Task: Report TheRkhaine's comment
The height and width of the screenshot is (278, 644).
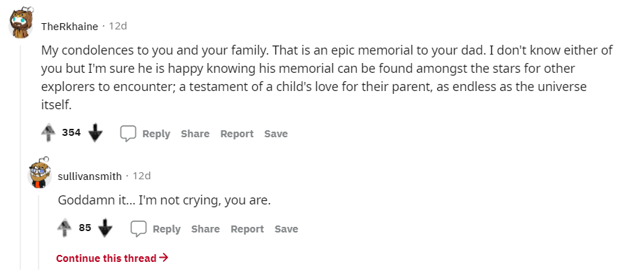Action: (237, 134)
